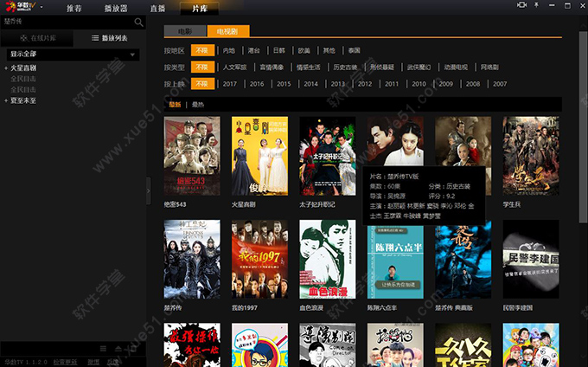Select 不限 in the 按类型 row
Screen dimensions: 588x367
point(202,68)
